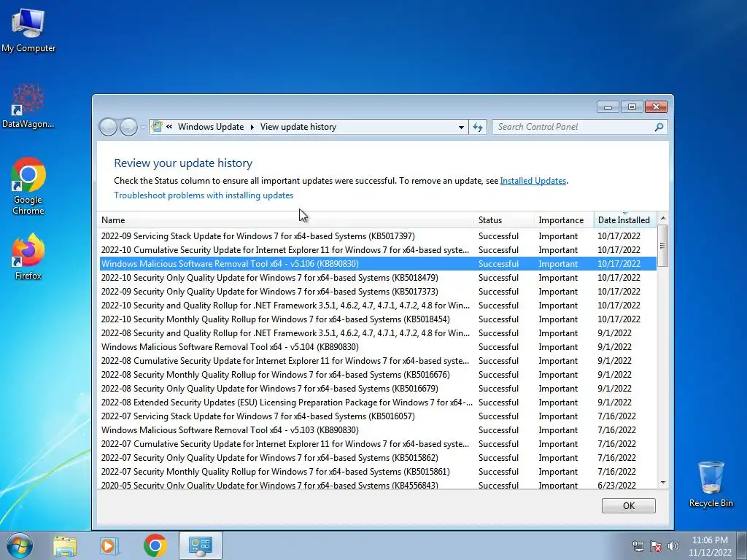Select the 2022-08 ESU Licensing Preparation Package
747x560 pixels.
click(378, 402)
